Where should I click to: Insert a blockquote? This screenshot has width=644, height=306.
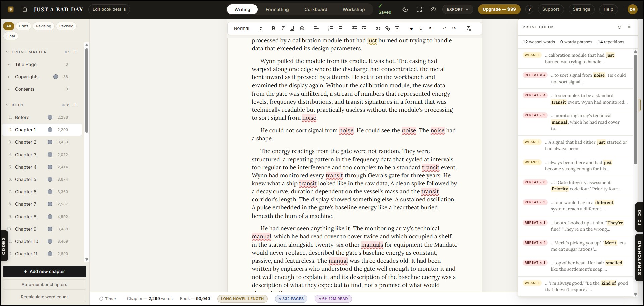click(378, 28)
